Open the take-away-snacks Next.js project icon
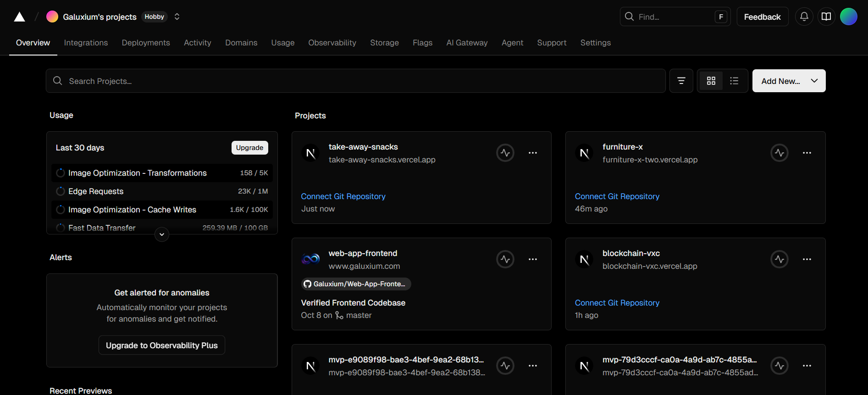This screenshot has width=868, height=395. tap(310, 153)
